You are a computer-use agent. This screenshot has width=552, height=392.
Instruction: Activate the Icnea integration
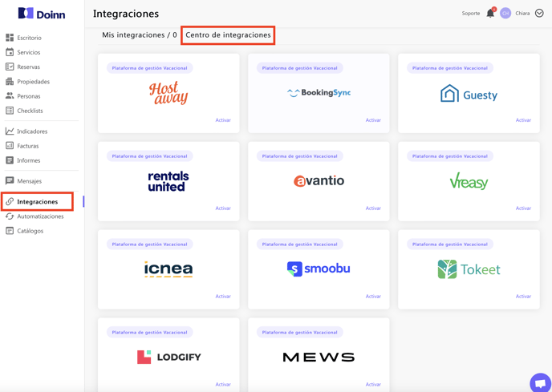[223, 297]
